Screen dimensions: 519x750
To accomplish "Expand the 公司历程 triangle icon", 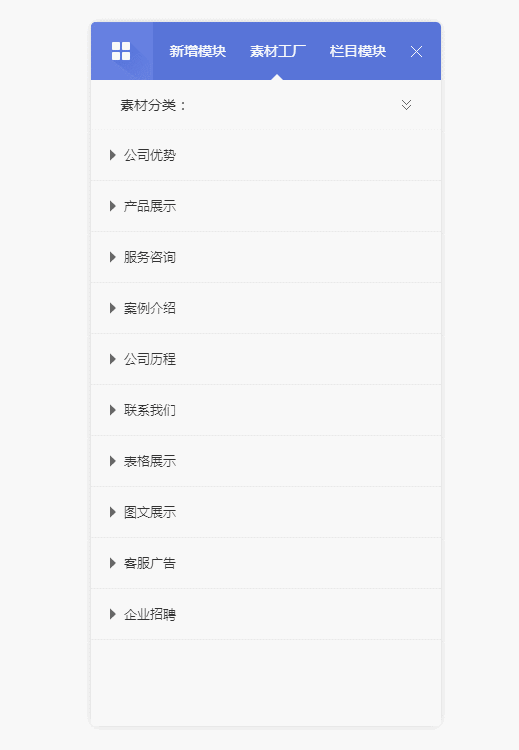I will pyautogui.click(x=112, y=359).
